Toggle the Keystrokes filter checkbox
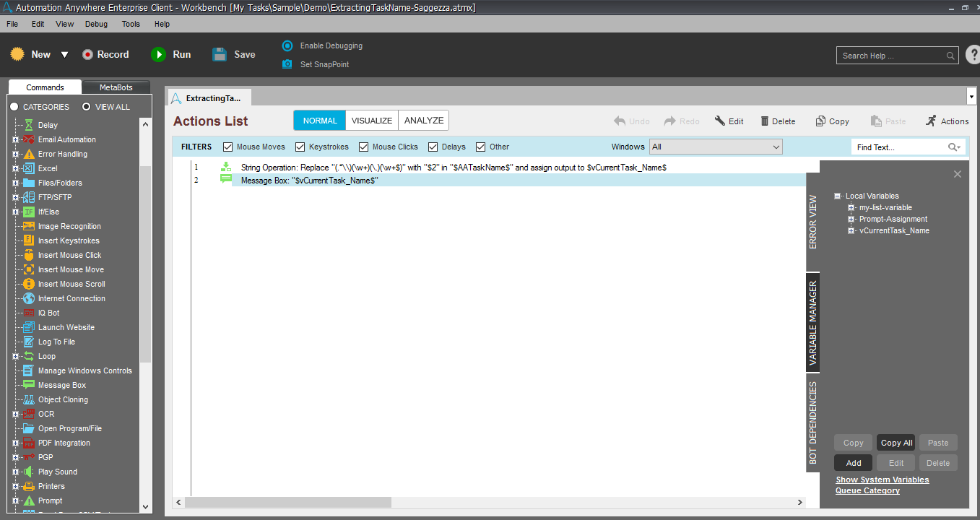 (300, 147)
